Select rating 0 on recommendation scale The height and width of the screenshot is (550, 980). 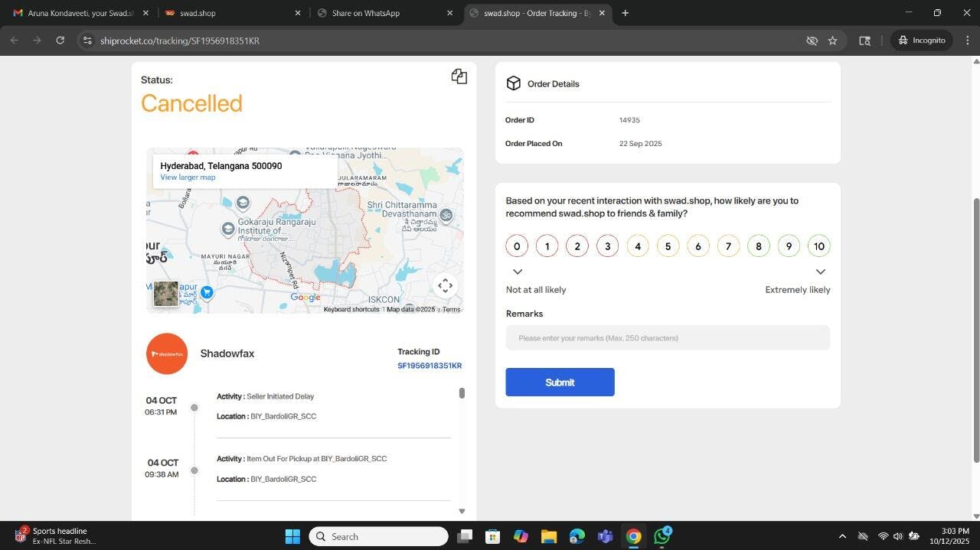[x=517, y=246]
